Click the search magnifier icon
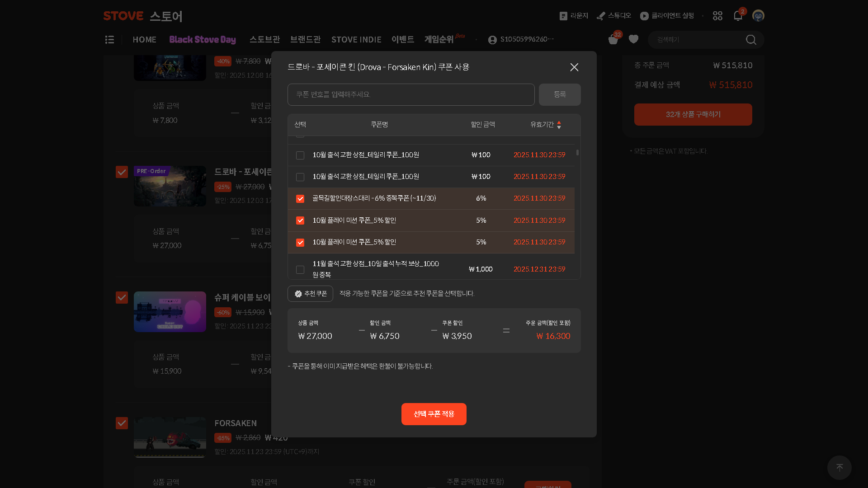868x488 pixels. coord(751,40)
